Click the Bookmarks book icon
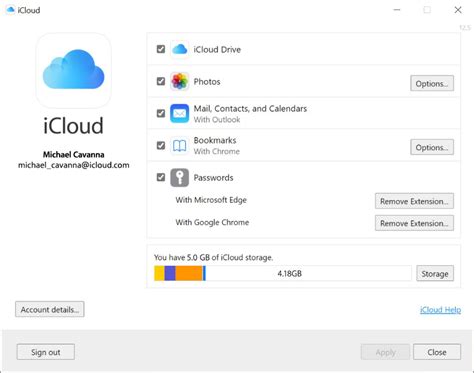The width and height of the screenshot is (474, 373). 180,146
